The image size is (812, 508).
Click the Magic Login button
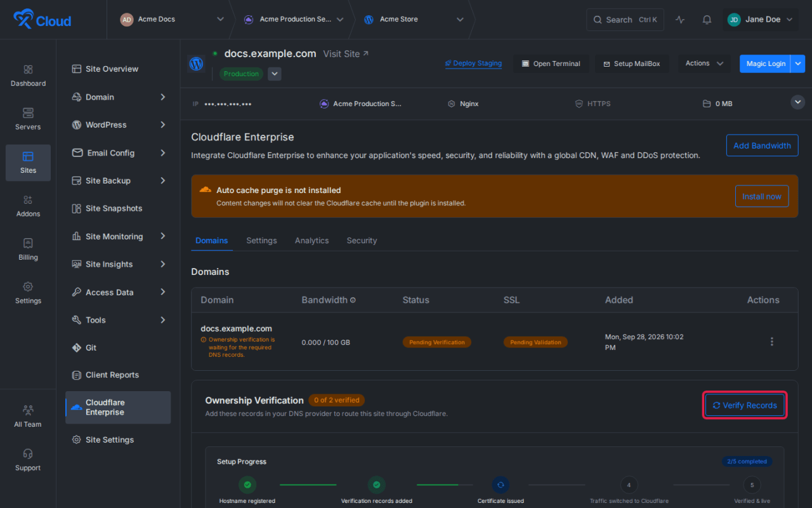(x=765, y=63)
